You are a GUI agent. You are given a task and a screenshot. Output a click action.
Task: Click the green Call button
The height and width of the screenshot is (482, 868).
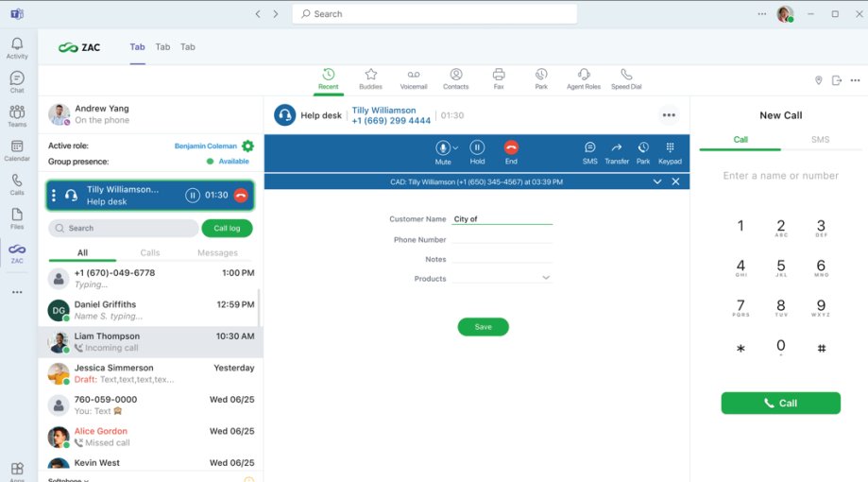(x=780, y=404)
